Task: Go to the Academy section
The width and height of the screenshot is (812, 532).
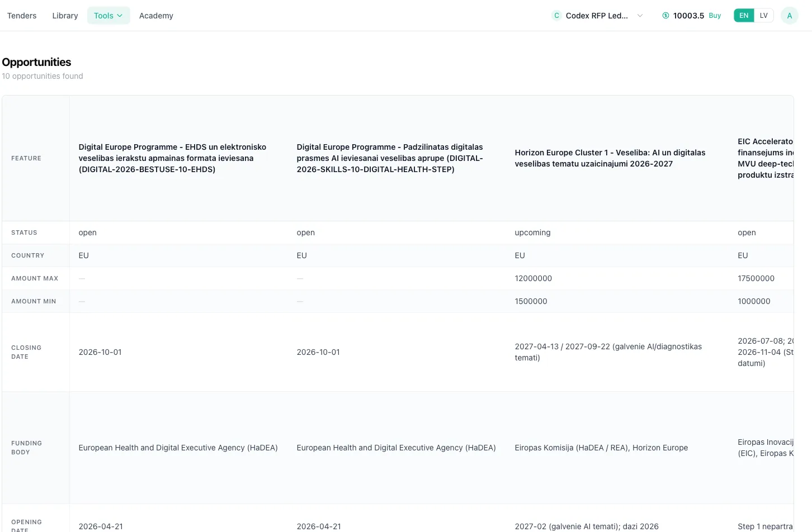Action: (156, 16)
